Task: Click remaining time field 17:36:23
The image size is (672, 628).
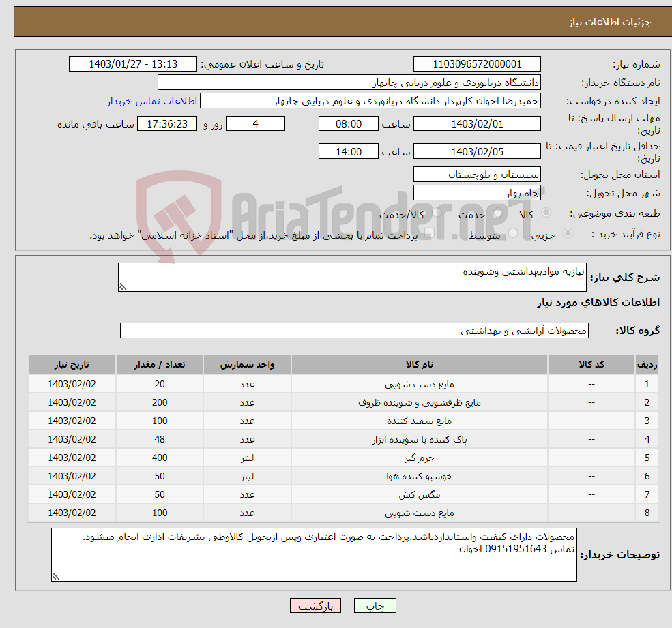Action: point(167,124)
